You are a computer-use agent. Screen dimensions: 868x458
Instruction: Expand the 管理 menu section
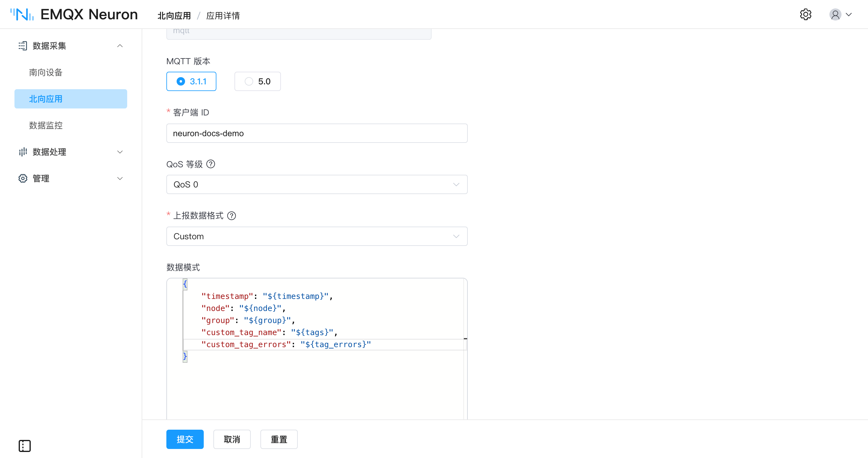point(71,178)
